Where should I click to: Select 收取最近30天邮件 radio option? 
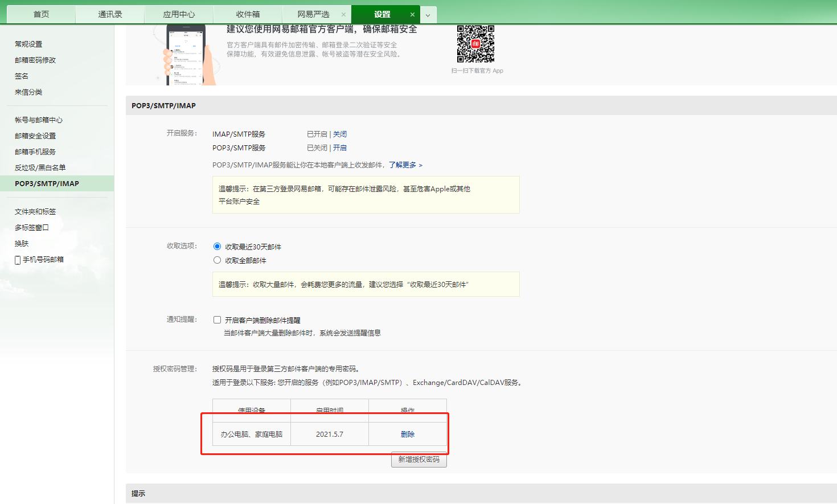point(217,247)
